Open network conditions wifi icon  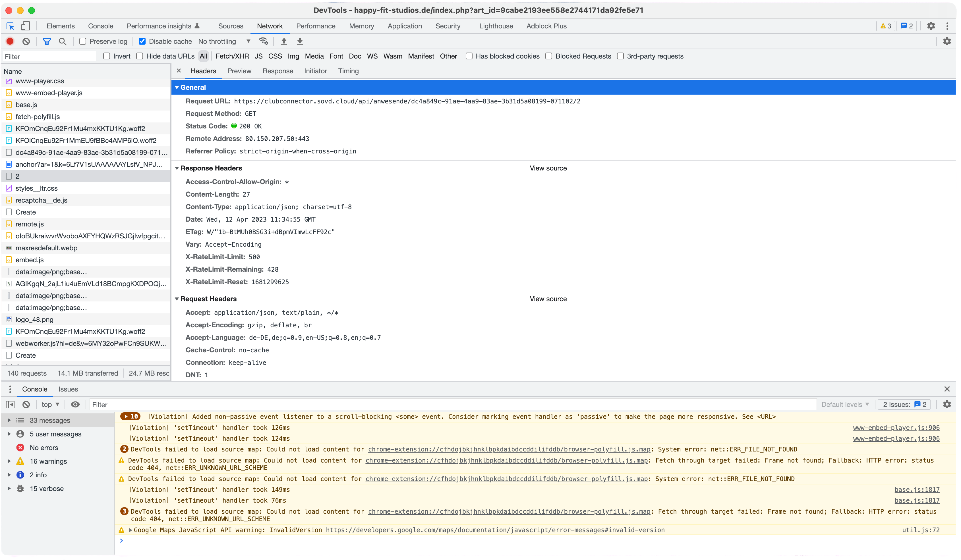click(x=264, y=41)
